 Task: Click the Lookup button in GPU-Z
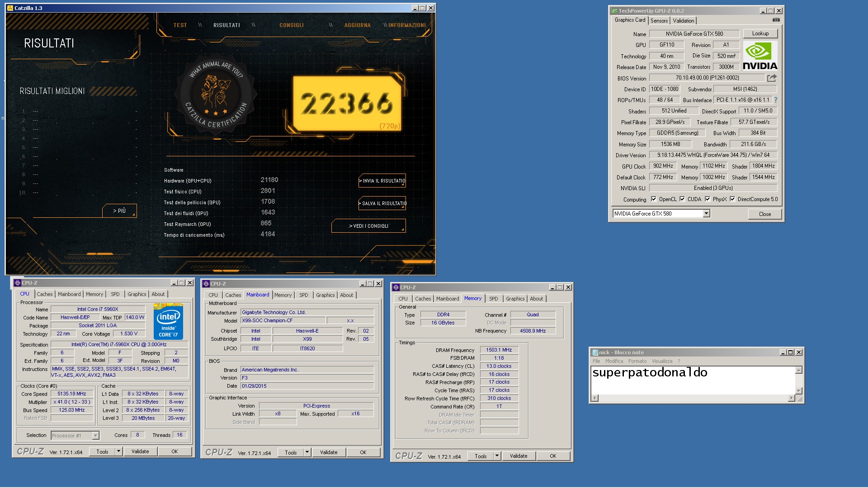[760, 33]
